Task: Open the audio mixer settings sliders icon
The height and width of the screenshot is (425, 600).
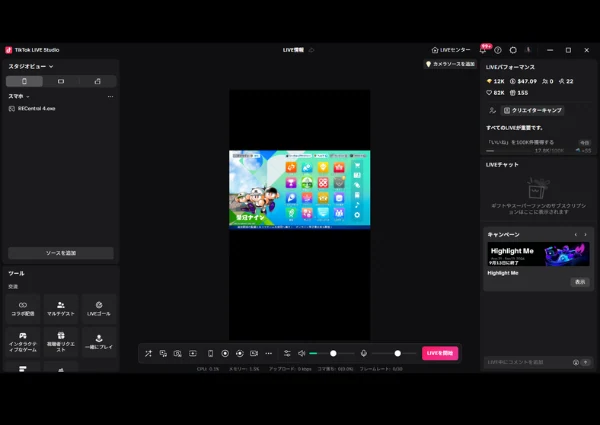Action: point(287,353)
